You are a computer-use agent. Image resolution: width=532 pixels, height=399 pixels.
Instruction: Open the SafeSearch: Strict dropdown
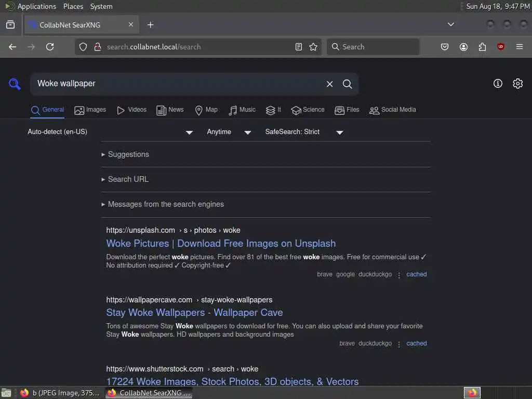(x=304, y=132)
